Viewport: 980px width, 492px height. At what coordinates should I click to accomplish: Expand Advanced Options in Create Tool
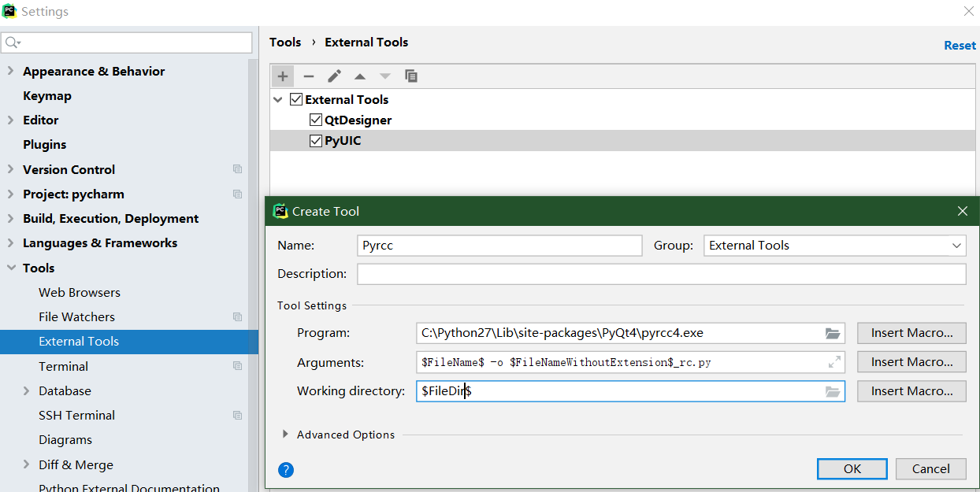point(285,435)
